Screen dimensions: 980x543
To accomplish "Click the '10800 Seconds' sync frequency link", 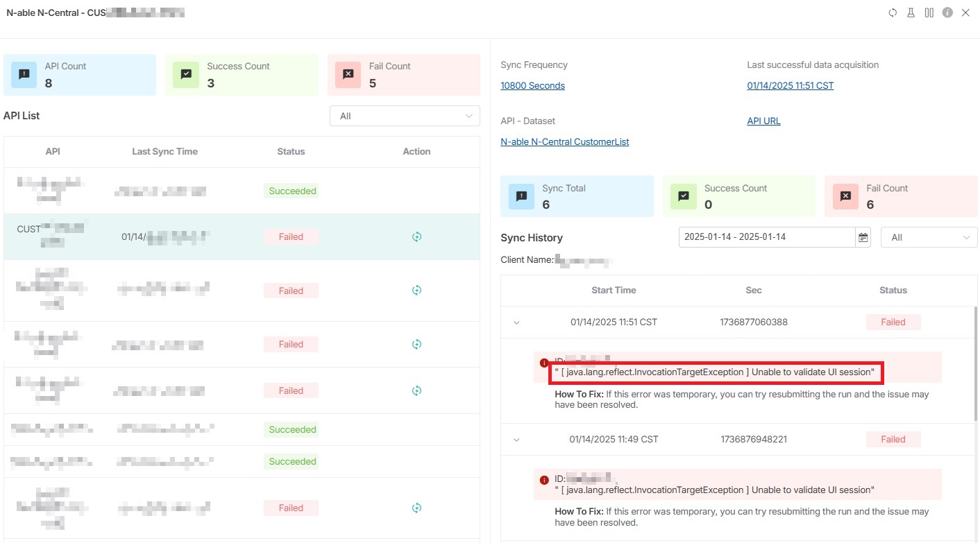I will (532, 86).
